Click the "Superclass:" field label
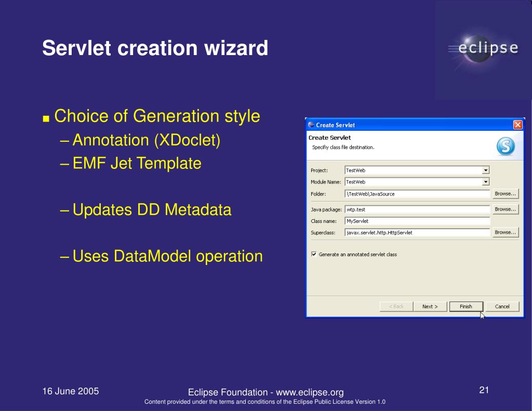Screen dimensions: 532x411 coord(323,233)
